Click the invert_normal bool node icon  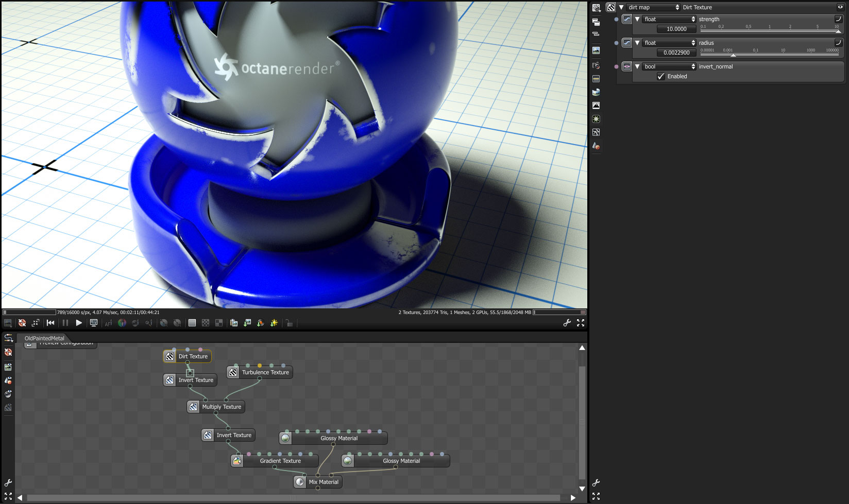[x=627, y=66]
